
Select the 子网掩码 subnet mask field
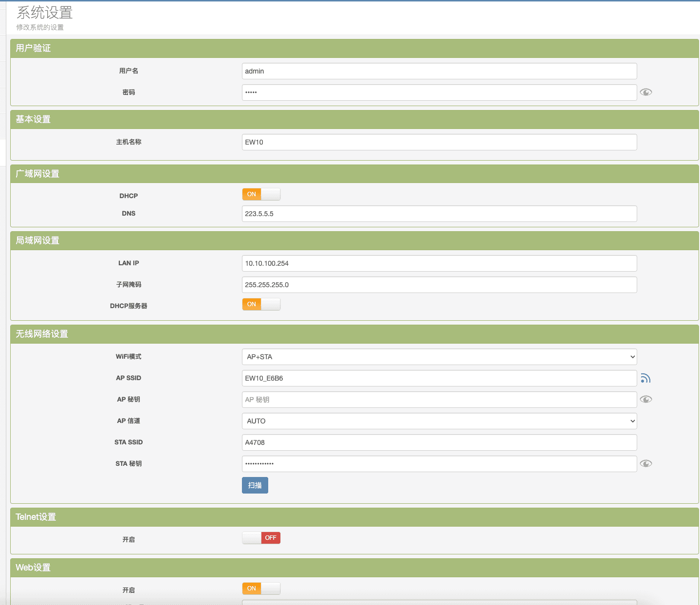click(439, 285)
